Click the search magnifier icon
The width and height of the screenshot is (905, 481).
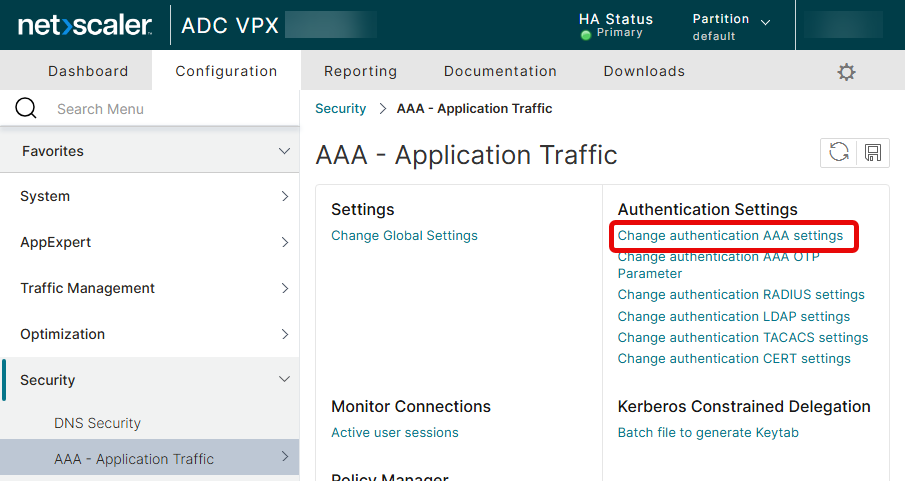tap(26, 108)
